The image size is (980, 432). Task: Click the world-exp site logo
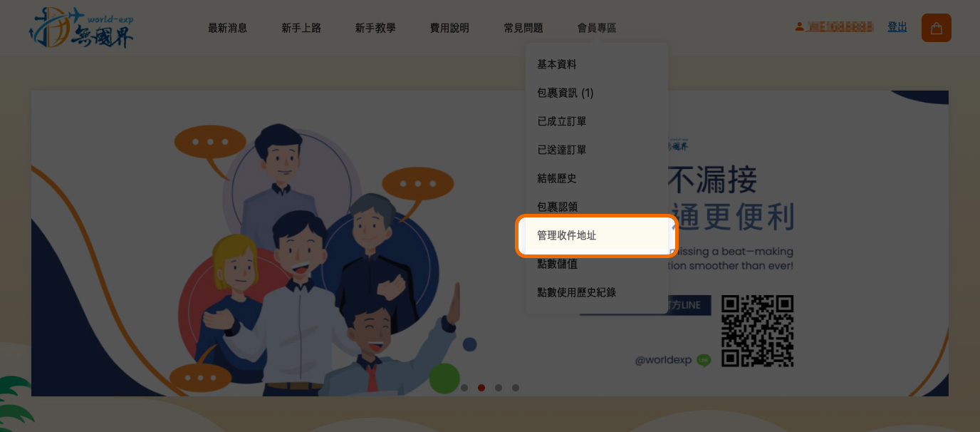[x=81, y=28]
